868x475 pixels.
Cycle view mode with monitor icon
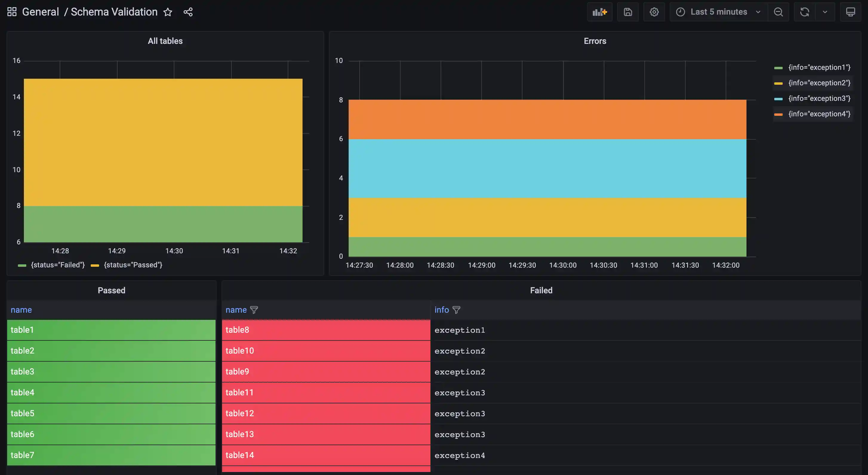(850, 12)
